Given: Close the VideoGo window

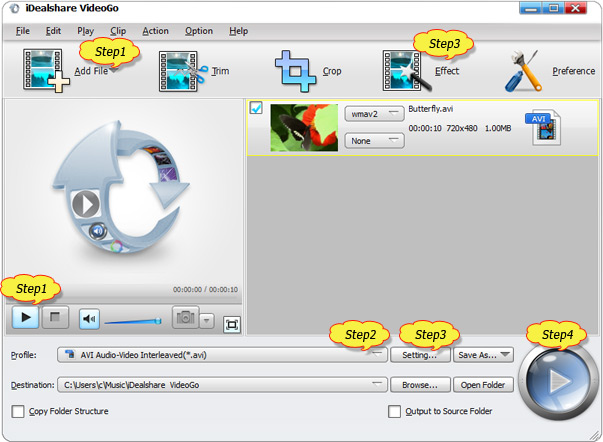Looking at the screenshot, I should [x=575, y=8].
